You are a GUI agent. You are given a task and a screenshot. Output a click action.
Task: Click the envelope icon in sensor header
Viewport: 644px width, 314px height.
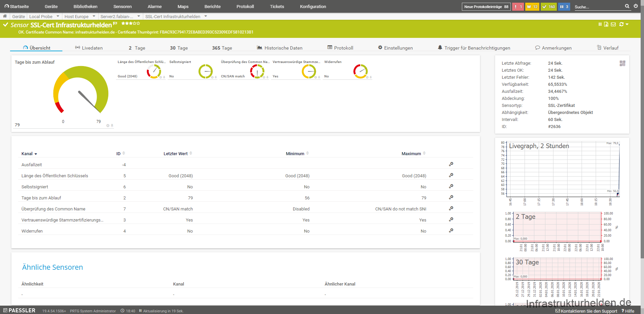[613, 24]
